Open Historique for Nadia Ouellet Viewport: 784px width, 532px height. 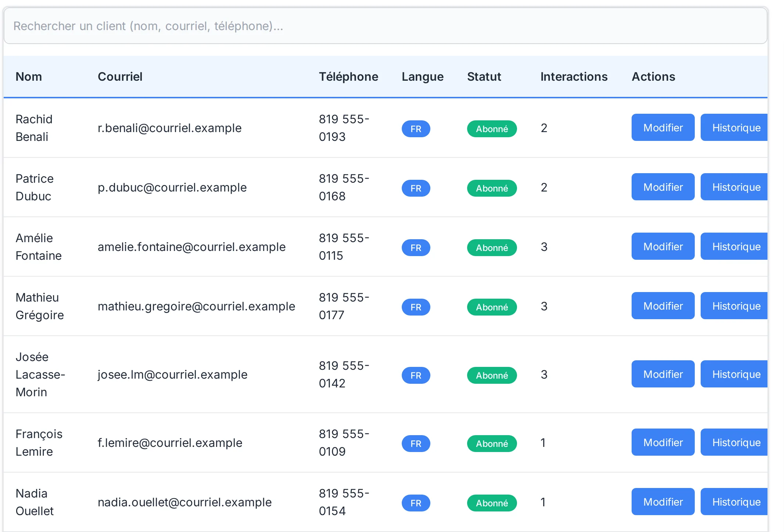coord(734,502)
